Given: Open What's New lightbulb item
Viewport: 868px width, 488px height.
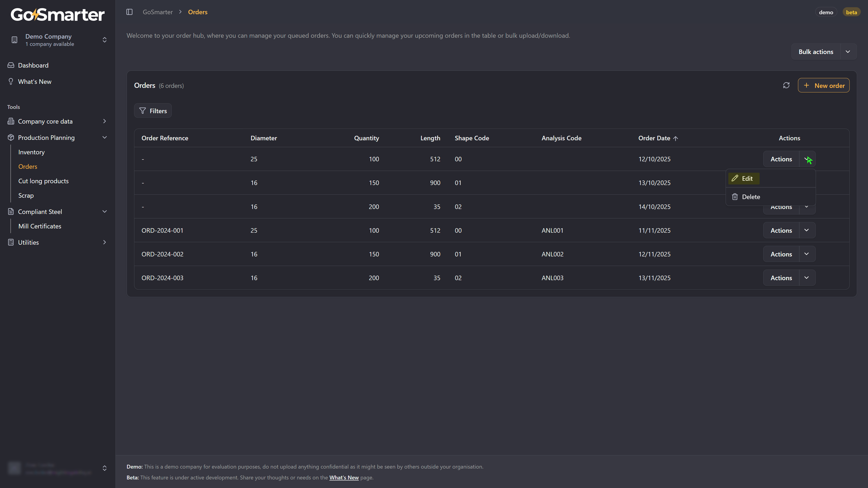Looking at the screenshot, I should (x=34, y=82).
